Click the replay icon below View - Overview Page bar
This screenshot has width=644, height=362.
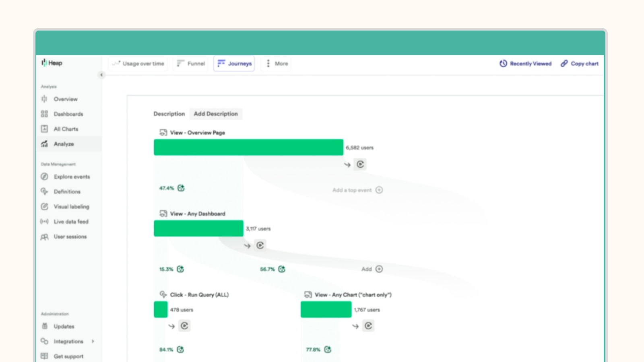pos(359,164)
